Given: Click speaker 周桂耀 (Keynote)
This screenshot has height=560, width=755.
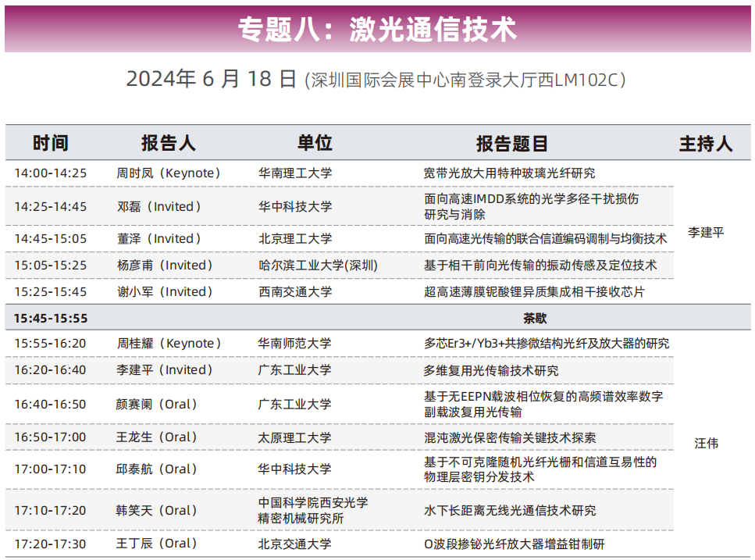Looking at the screenshot, I should coord(169,344).
